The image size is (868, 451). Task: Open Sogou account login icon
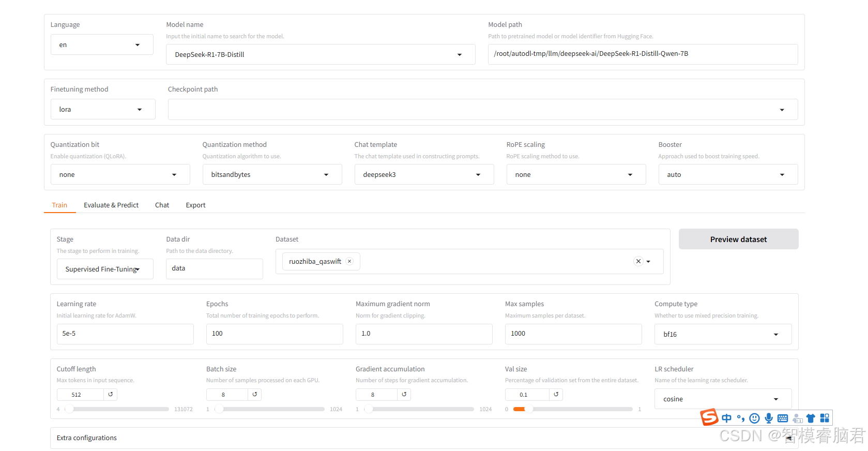coord(797,418)
